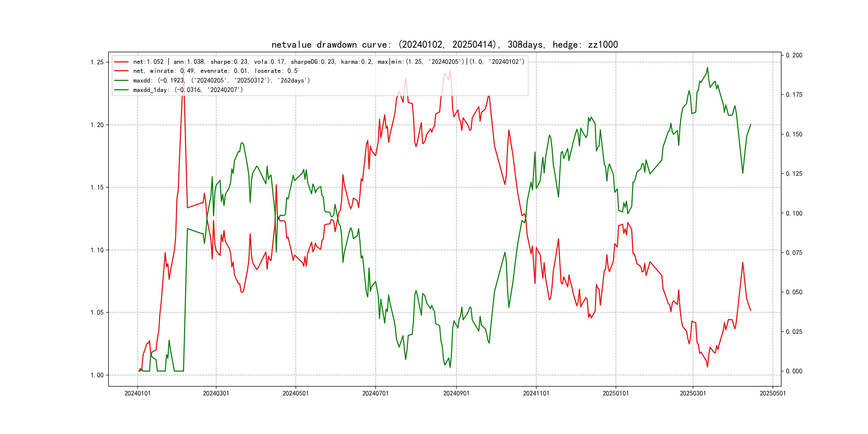Screen dimensions: 868x434
Task: Click the green line swatch for the maxdd legend entry
Action: click(121, 81)
